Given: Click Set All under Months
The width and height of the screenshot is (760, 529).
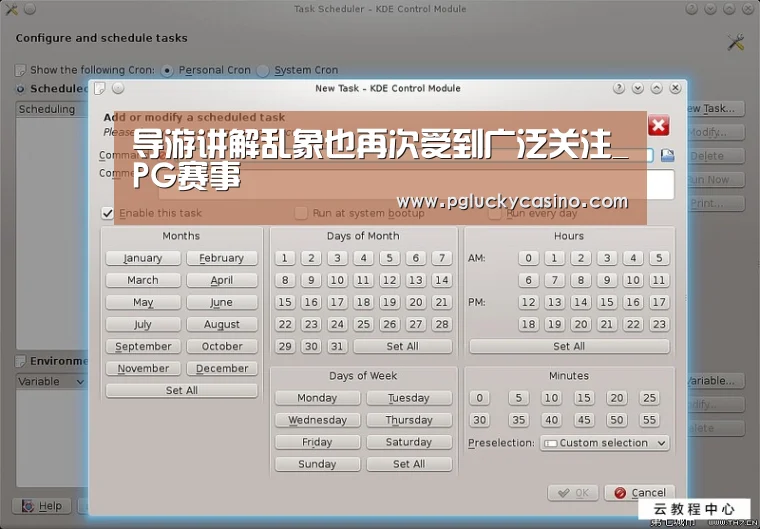Looking at the screenshot, I should (x=182, y=390).
